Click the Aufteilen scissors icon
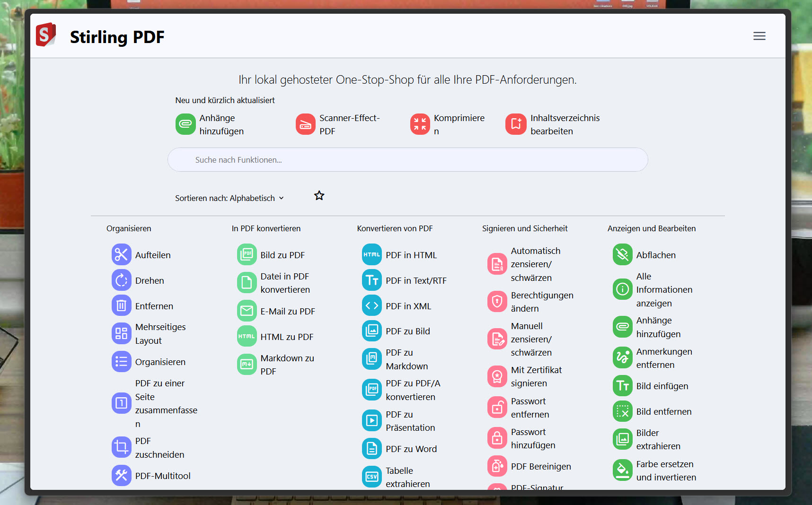This screenshot has width=812, height=505. (121, 254)
